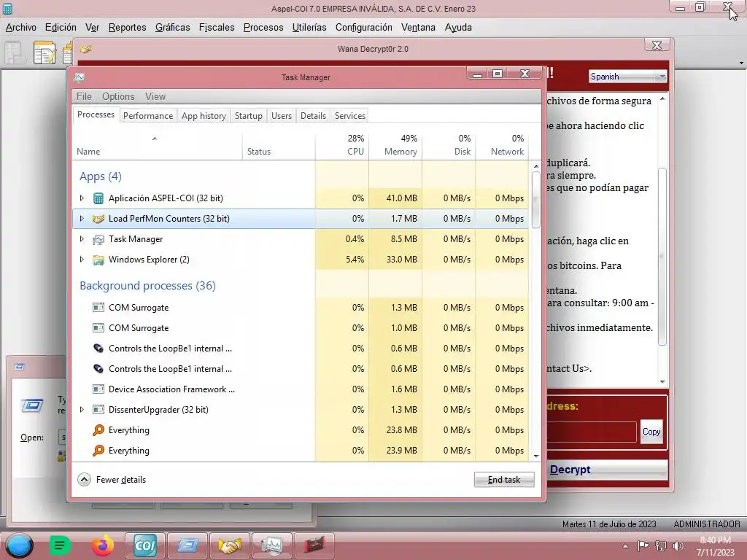Switch to the App history tab
Viewport: 747px width, 560px height.
[x=204, y=116]
